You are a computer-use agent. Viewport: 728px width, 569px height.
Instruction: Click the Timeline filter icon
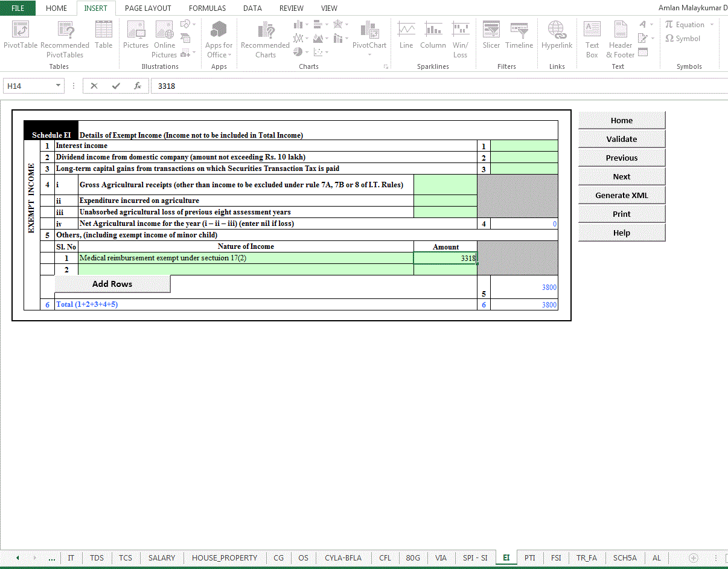pos(519,35)
